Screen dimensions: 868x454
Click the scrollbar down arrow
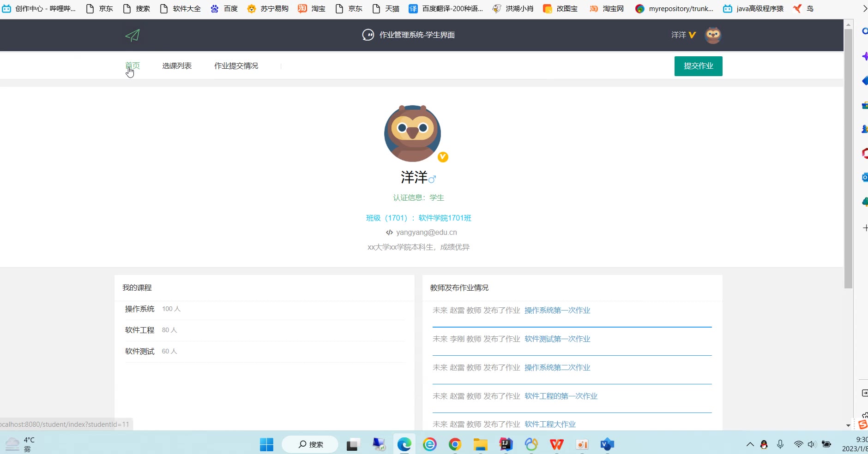point(848,425)
